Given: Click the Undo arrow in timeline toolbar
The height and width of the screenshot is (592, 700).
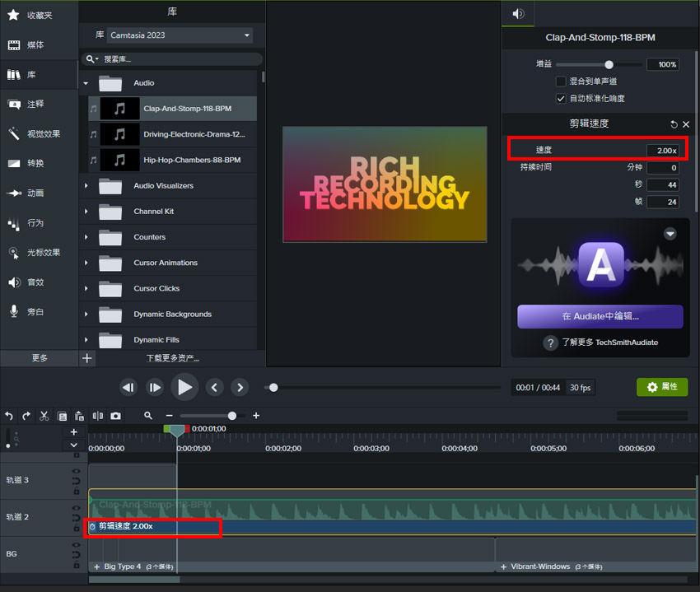Looking at the screenshot, I should pos(9,416).
